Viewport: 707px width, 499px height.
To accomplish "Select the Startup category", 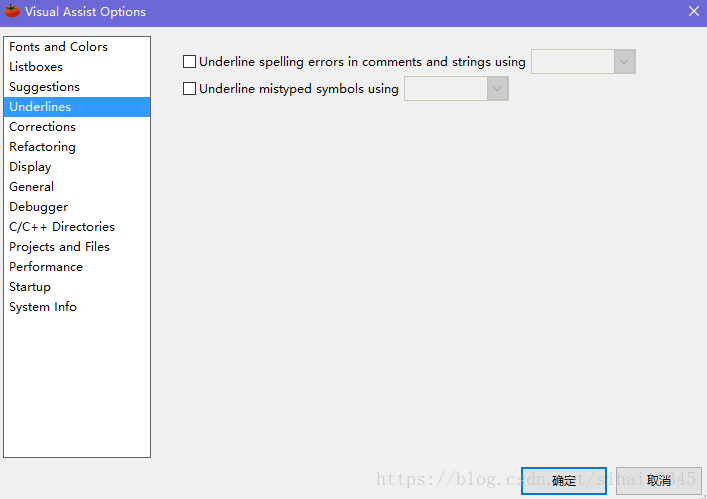I will 77,287.
